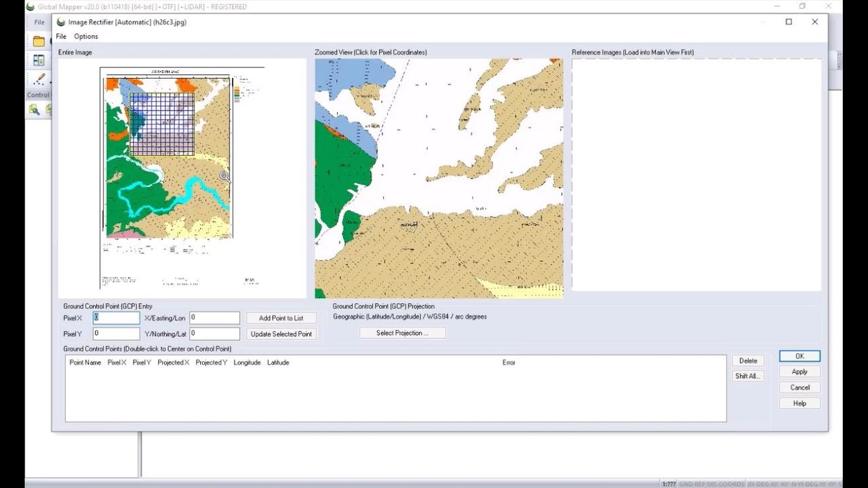Click the Image Rectifier window logo icon
The image size is (868, 488).
(61, 22)
